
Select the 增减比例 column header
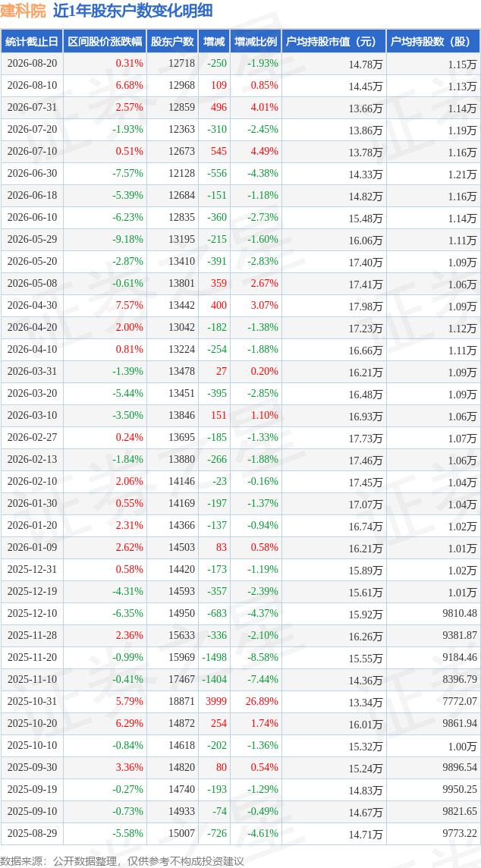click(x=255, y=42)
